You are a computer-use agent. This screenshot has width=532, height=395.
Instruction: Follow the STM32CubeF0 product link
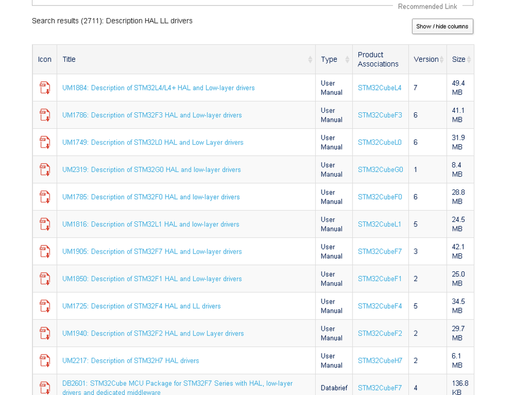tap(380, 197)
